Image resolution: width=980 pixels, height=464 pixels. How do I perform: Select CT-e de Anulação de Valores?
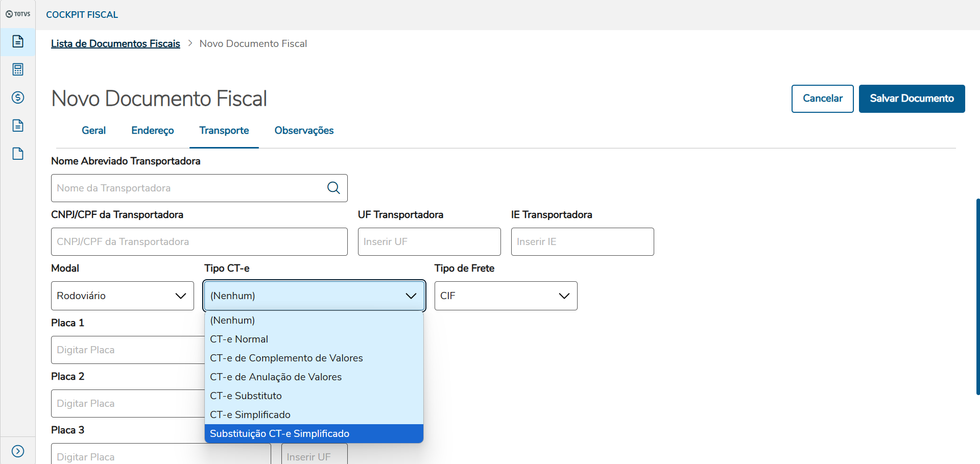pyautogui.click(x=276, y=377)
